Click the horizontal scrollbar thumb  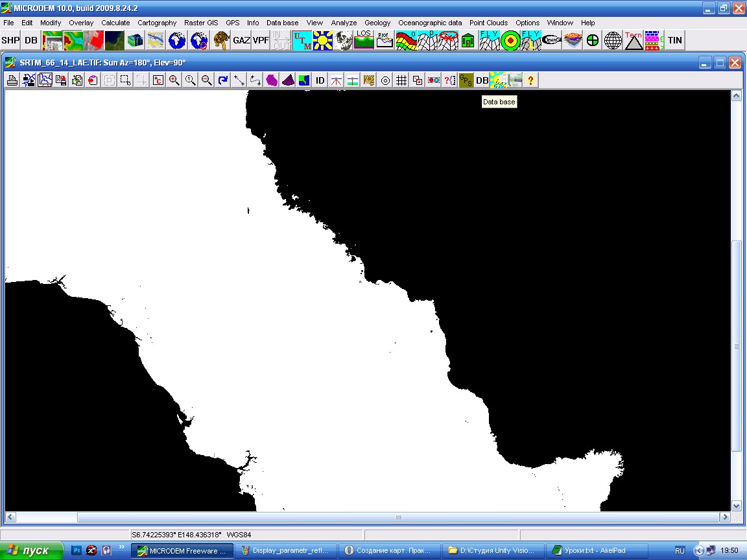(398, 517)
